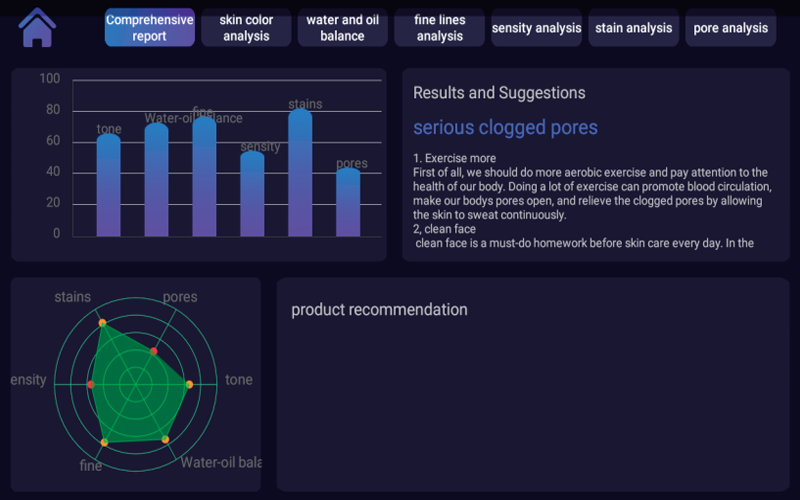
Task: Go to the home screen icon
Action: [37, 28]
